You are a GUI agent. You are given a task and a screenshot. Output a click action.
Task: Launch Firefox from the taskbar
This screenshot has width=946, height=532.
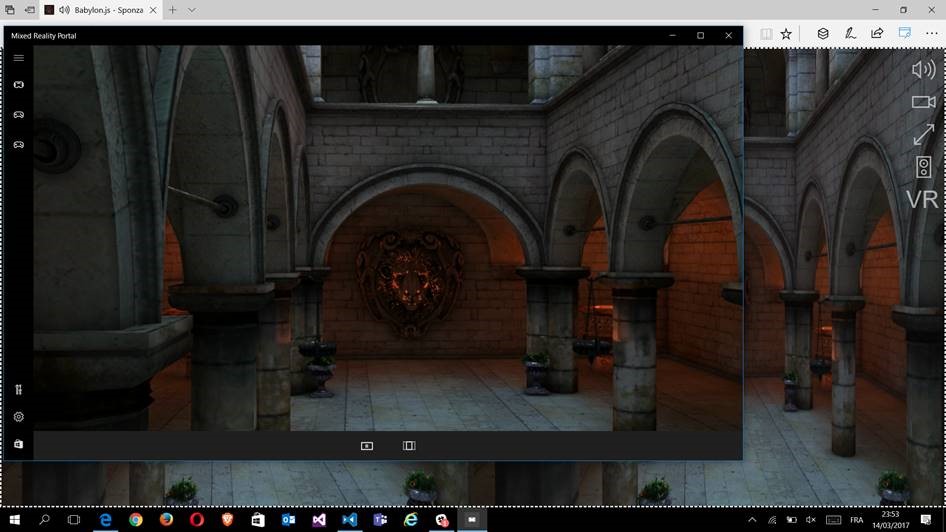(x=167, y=520)
